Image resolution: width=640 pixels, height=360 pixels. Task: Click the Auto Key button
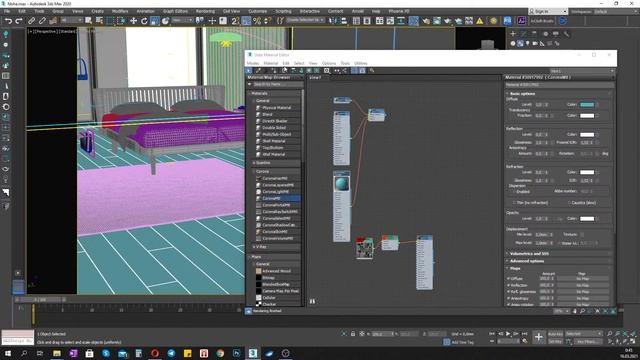(x=555, y=334)
